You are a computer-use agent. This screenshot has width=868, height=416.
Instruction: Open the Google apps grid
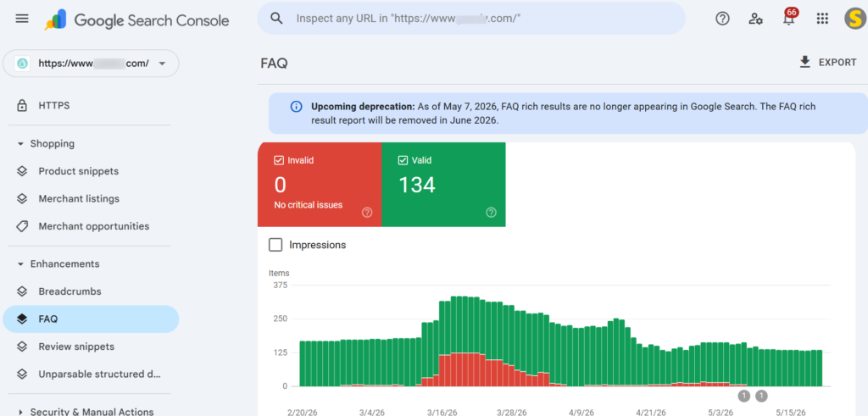822,19
